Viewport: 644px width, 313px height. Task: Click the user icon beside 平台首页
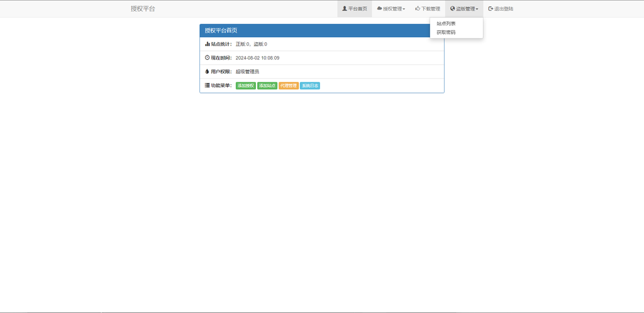click(345, 9)
